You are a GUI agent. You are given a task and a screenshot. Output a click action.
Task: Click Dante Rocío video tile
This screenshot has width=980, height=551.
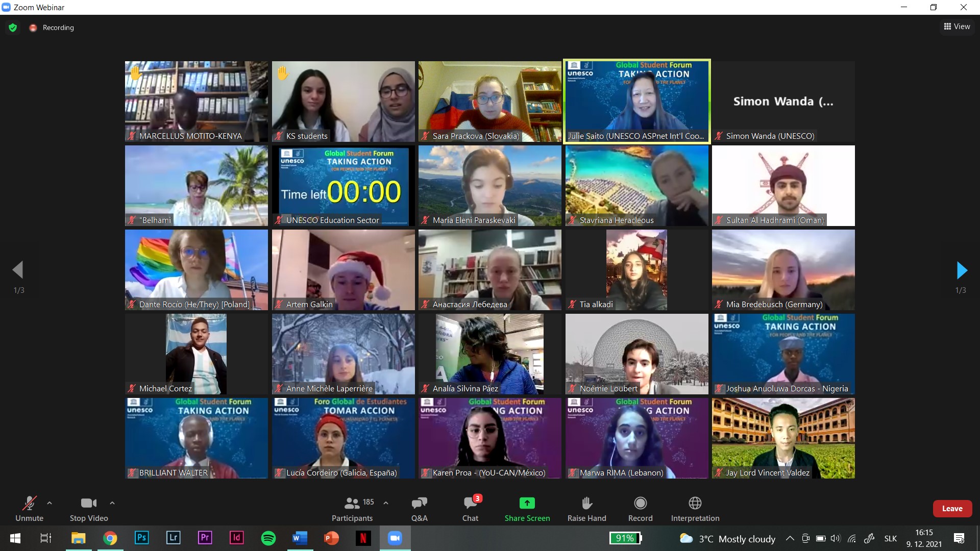[197, 270]
